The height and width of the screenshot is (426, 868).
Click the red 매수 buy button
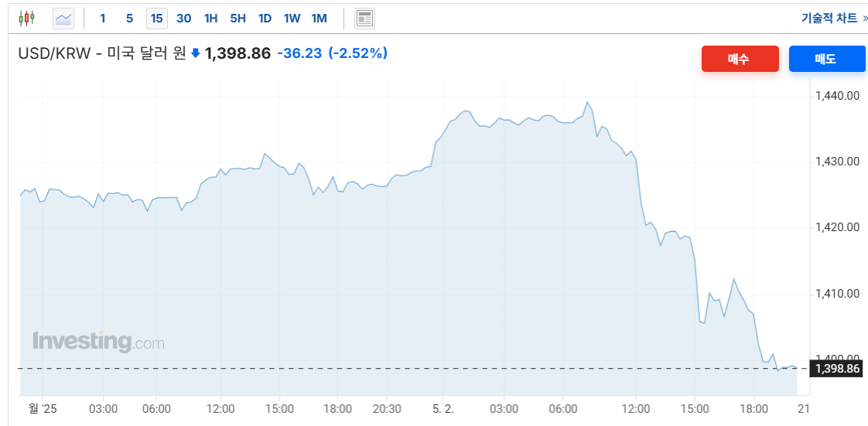tap(740, 59)
